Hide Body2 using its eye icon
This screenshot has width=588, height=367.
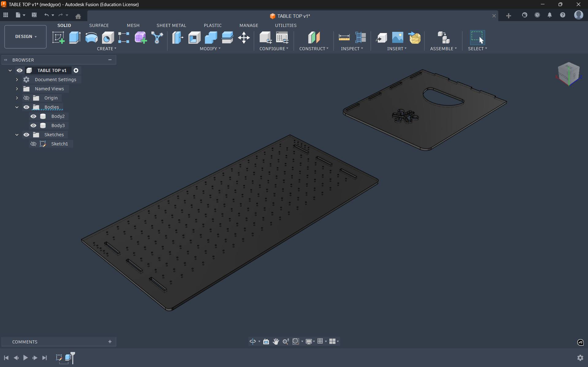coord(33,116)
